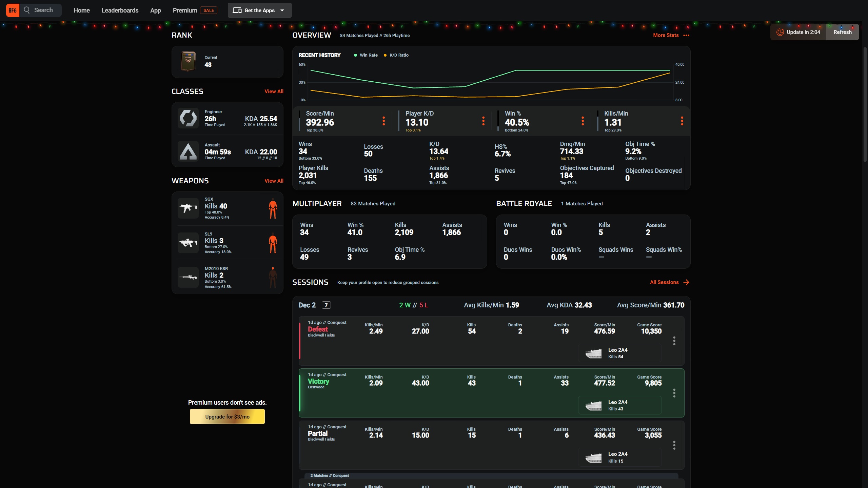This screenshot has height=488, width=868.
Task: Click the Engineer class icon
Action: point(188,118)
